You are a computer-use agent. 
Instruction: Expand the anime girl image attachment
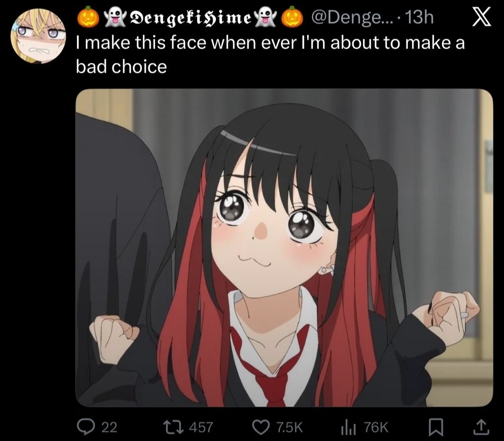284,248
